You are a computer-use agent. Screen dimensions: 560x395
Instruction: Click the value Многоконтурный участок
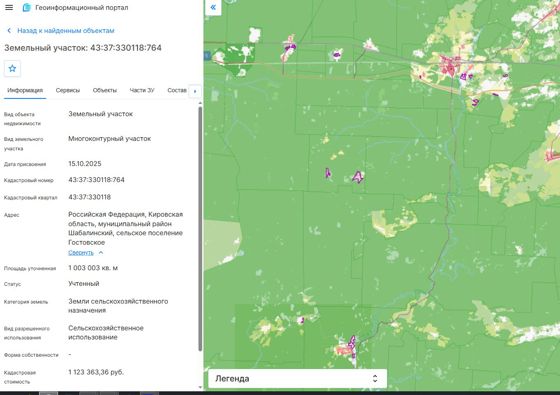tap(110, 139)
